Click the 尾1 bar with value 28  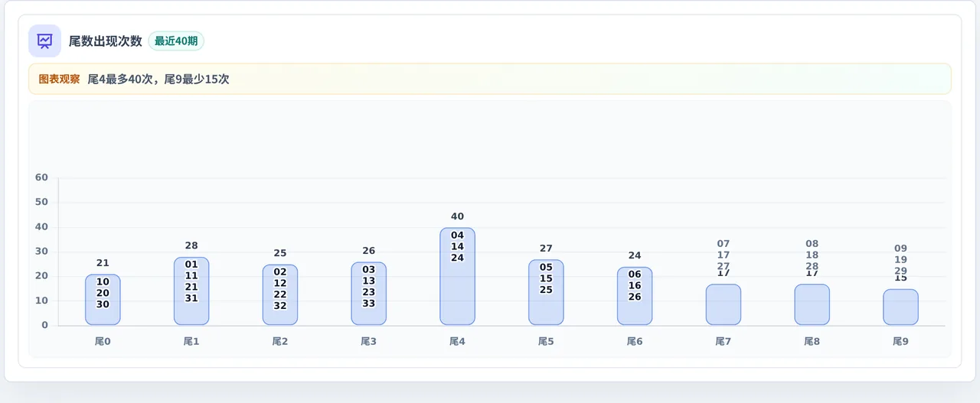[x=191, y=291]
